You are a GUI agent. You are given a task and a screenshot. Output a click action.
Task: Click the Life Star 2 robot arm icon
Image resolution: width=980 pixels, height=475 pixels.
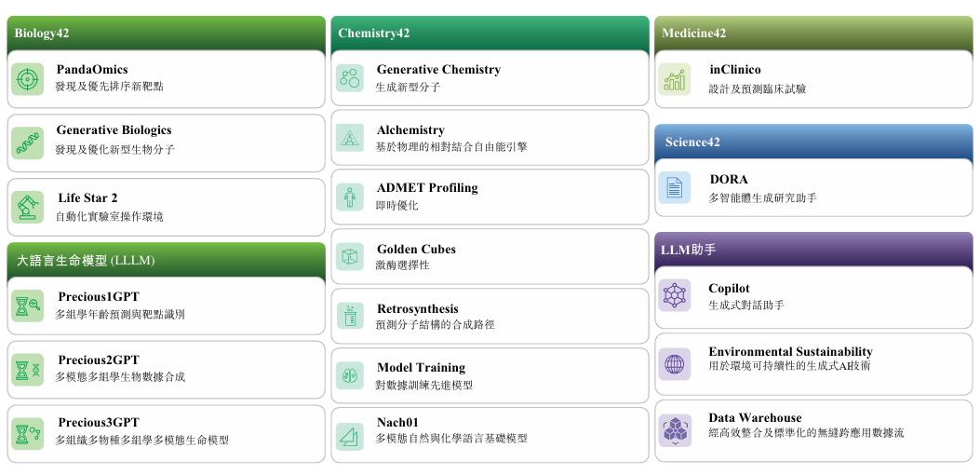coord(28,207)
